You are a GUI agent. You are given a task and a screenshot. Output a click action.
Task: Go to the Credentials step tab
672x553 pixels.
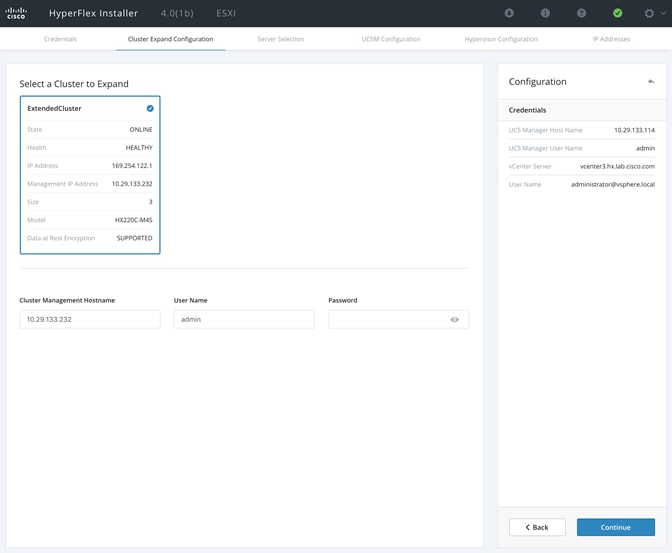[x=60, y=39]
